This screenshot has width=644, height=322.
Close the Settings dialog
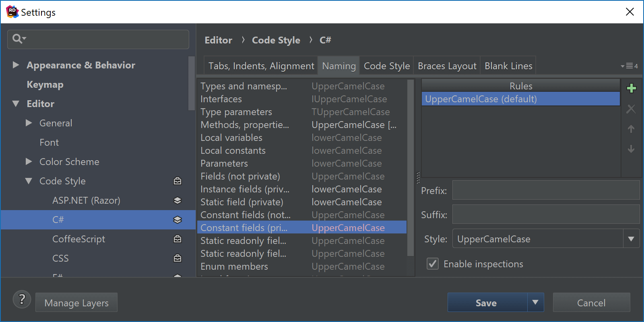tap(630, 12)
